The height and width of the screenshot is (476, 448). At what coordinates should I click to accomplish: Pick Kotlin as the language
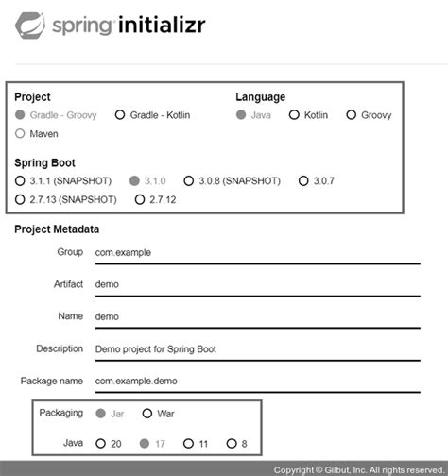[x=294, y=115]
